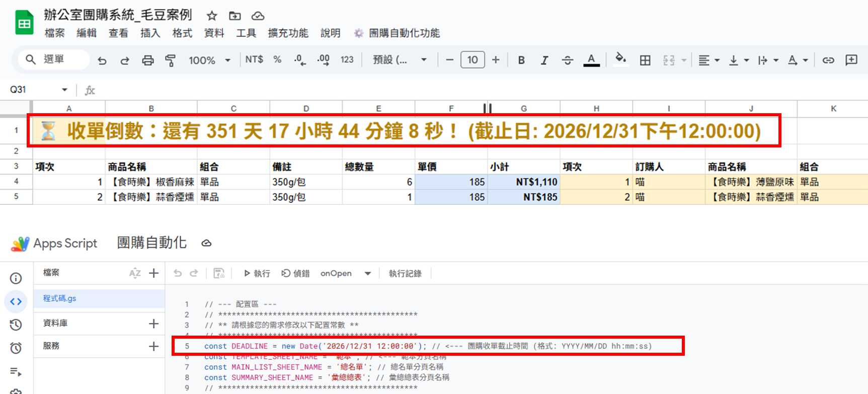
Task: Open the Apps Script triggers clock icon
Action: click(16, 348)
